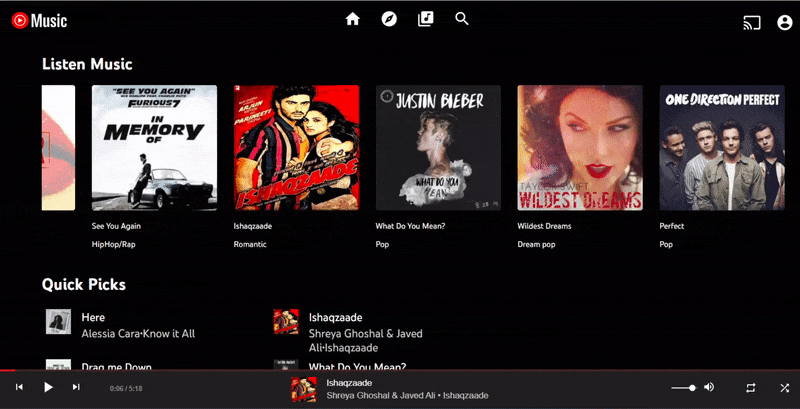Viewport: 800px width, 409px height.
Task: Go to Home via house icon
Action: 353,19
